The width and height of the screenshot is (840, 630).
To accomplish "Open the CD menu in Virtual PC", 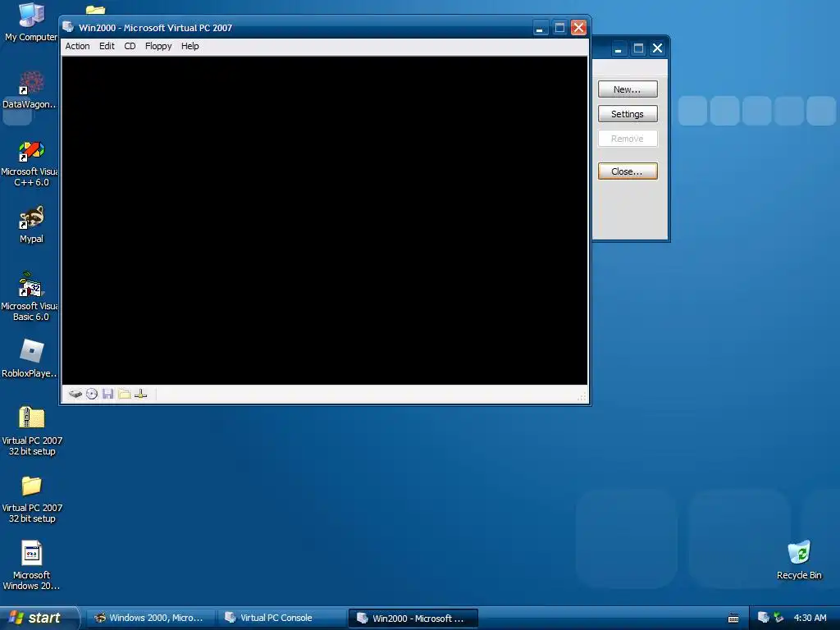I will click(130, 46).
